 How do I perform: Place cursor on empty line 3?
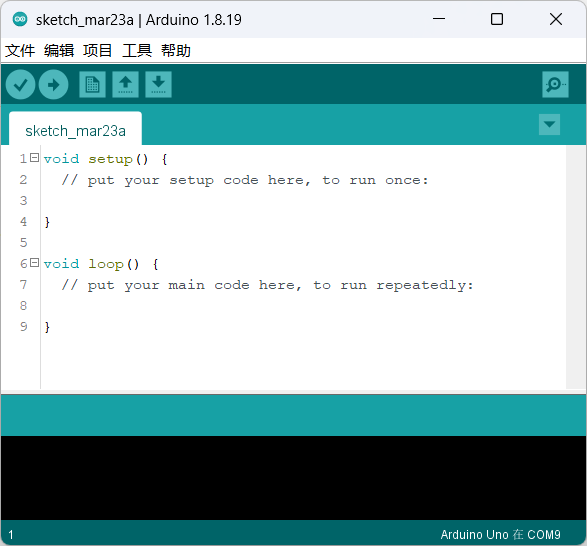303,201
